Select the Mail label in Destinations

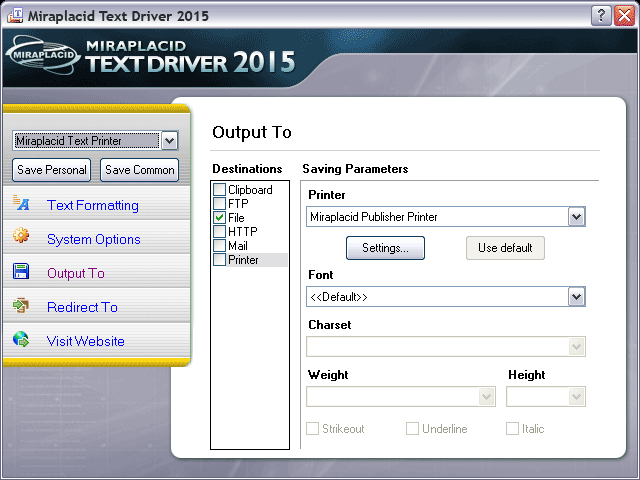238,246
